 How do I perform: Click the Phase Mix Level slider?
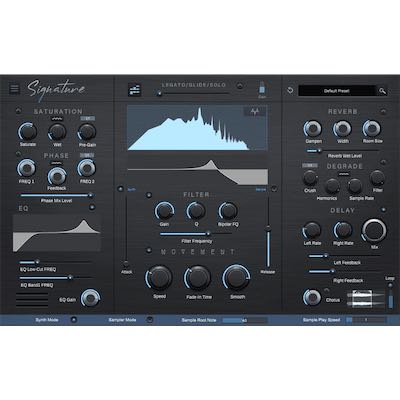(x=57, y=195)
